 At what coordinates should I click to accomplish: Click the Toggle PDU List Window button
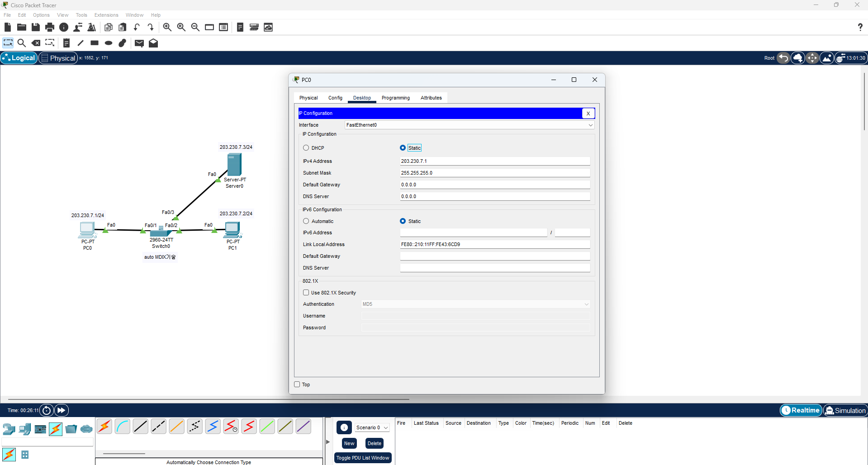(363, 458)
